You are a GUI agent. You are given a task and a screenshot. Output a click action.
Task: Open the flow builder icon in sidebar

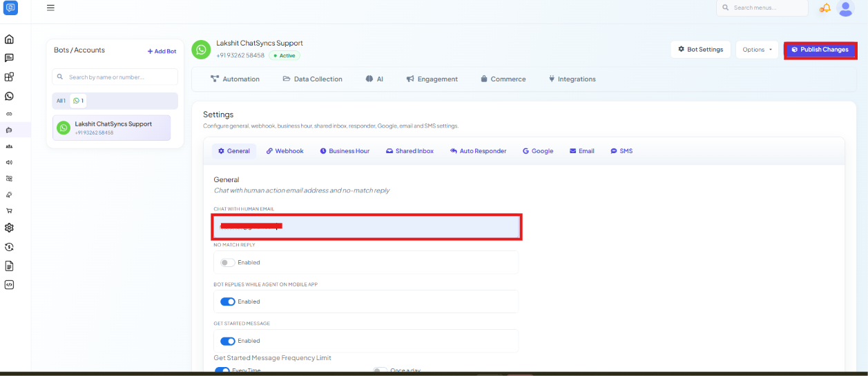click(9, 178)
